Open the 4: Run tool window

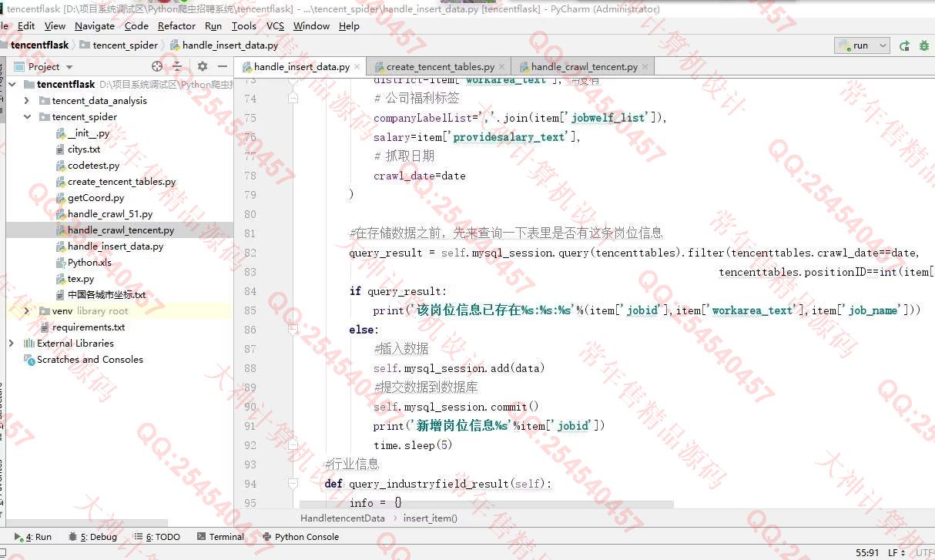(x=32, y=537)
